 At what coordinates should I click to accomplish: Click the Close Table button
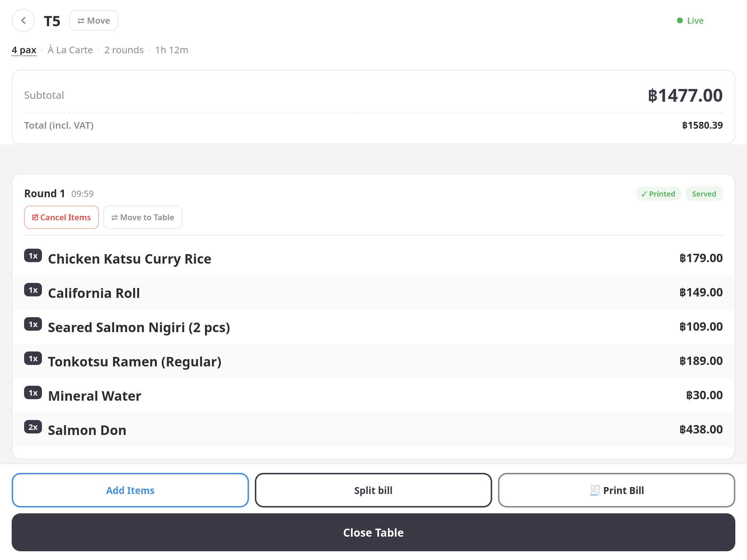point(373,533)
